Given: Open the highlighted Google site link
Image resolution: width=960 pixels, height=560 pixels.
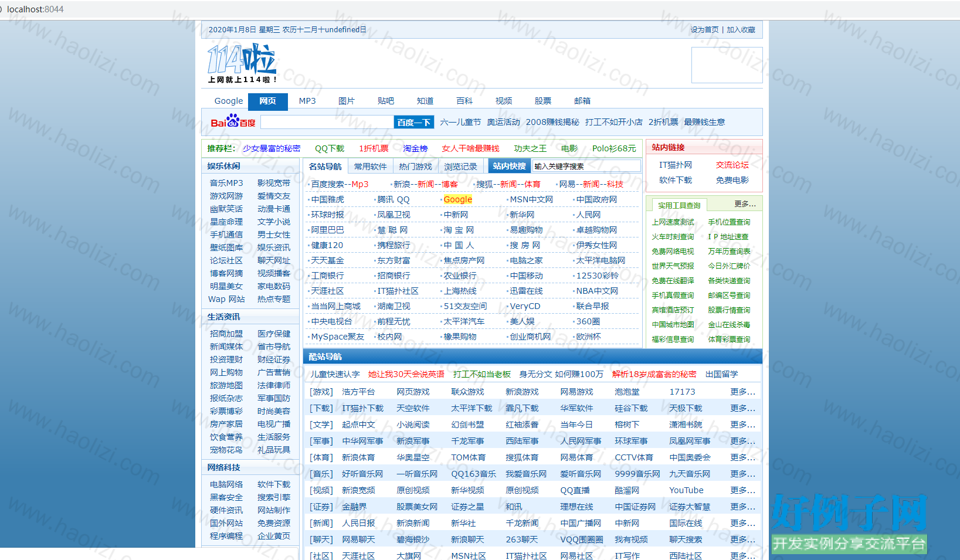Looking at the screenshot, I should [x=458, y=199].
